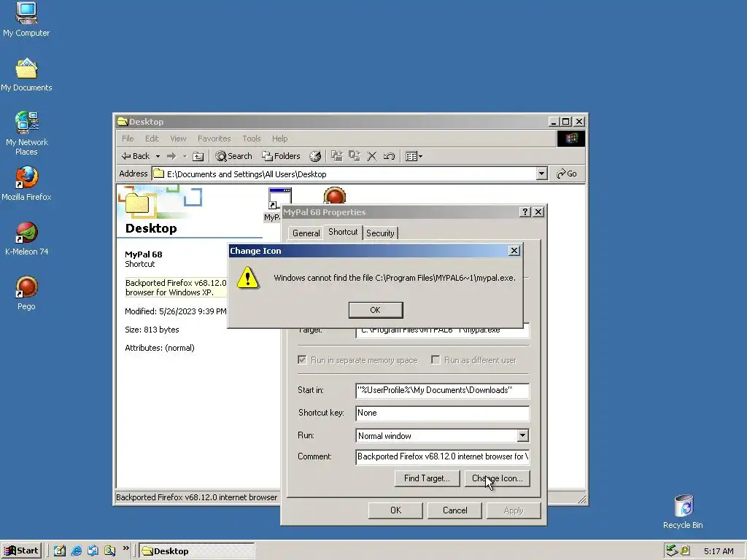
Task: Click OK in MyPal 68 Properties
Action: tap(395, 510)
